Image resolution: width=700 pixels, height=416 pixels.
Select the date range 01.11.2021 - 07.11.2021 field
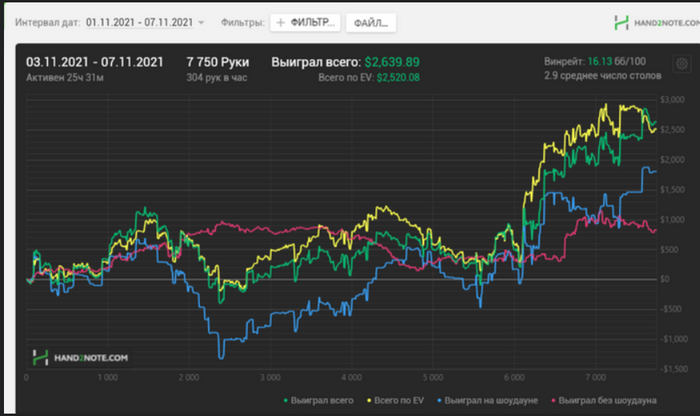pos(139,22)
